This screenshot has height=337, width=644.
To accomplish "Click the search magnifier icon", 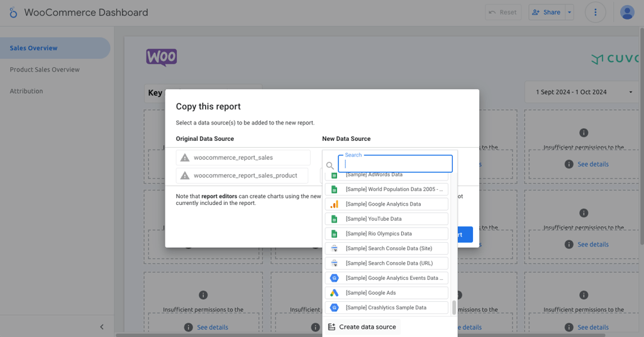I will [330, 166].
